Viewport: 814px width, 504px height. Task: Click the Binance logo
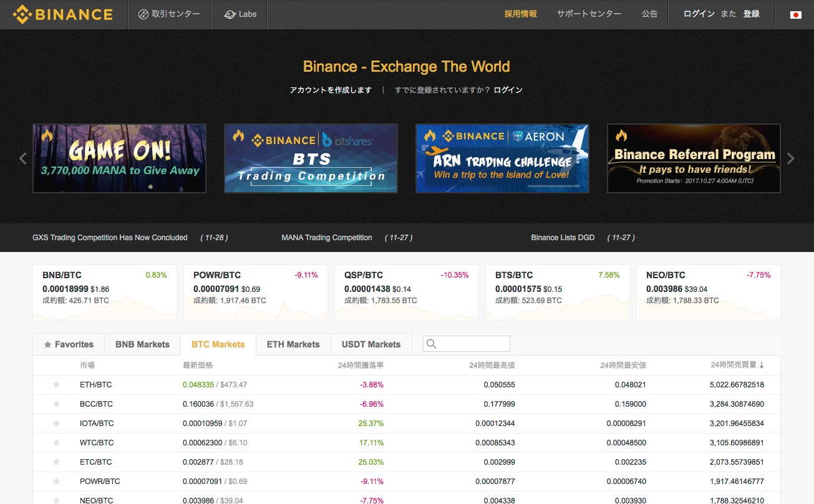click(x=62, y=14)
